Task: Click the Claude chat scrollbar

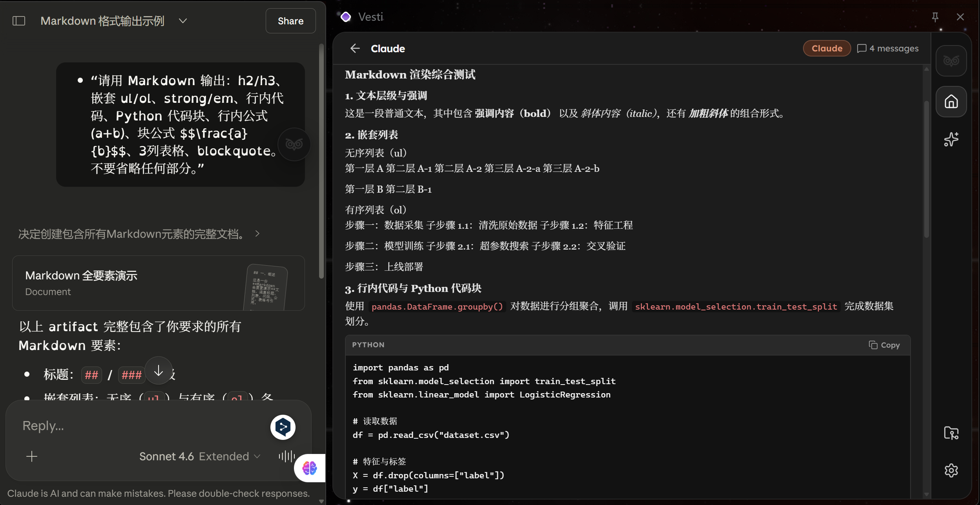Action: (x=321, y=161)
